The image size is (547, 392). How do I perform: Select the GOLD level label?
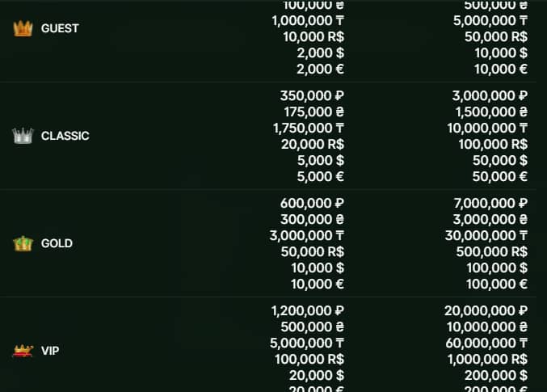pos(57,243)
